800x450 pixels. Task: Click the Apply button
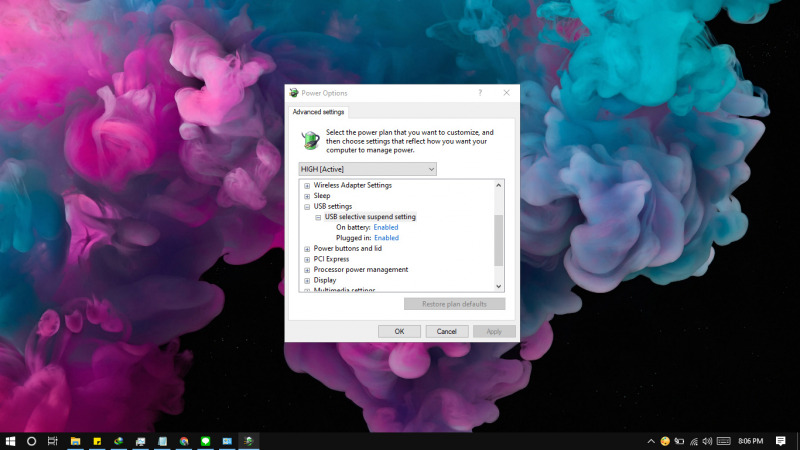pyautogui.click(x=494, y=332)
